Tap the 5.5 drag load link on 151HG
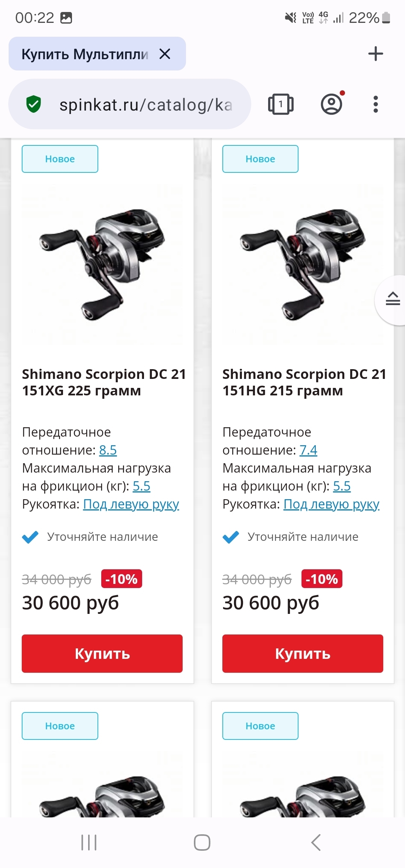Screen dimensions: 405x868 click(342, 486)
